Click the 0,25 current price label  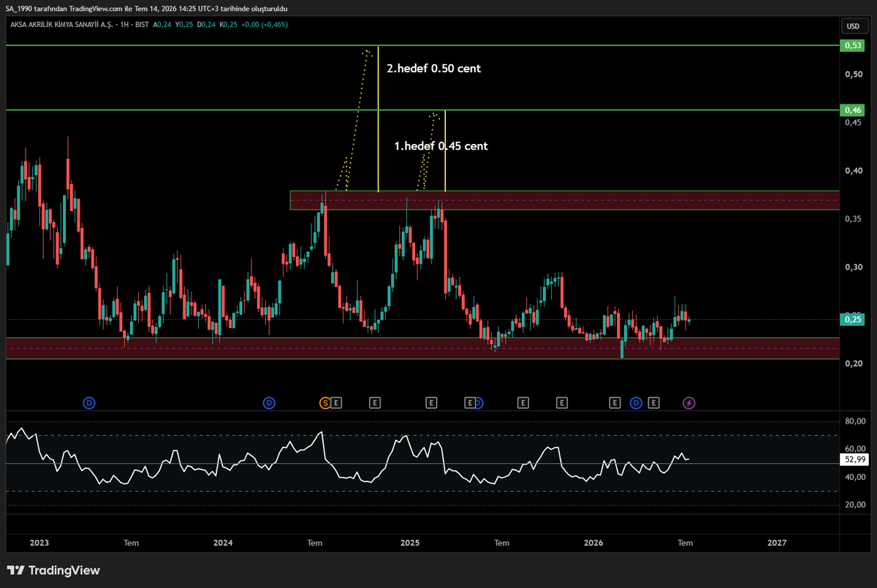(x=853, y=319)
